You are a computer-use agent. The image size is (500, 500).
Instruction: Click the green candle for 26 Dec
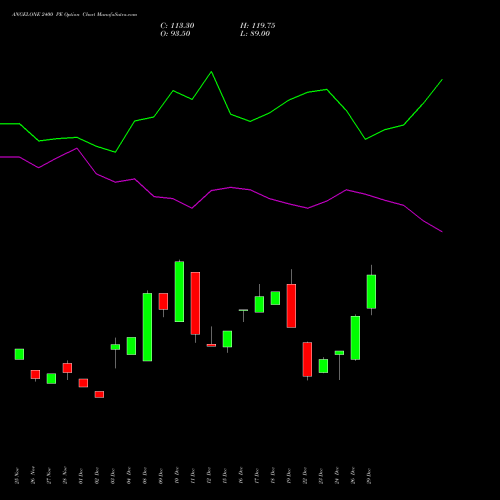[x=355, y=338]
